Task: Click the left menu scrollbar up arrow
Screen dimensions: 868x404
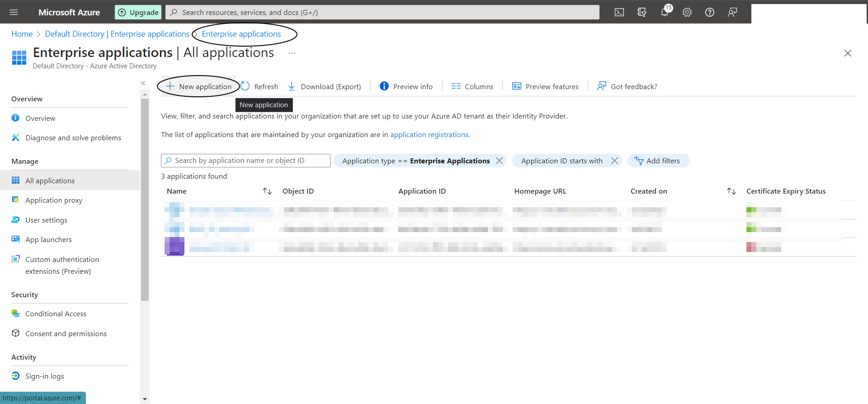Action: point(145,94)
